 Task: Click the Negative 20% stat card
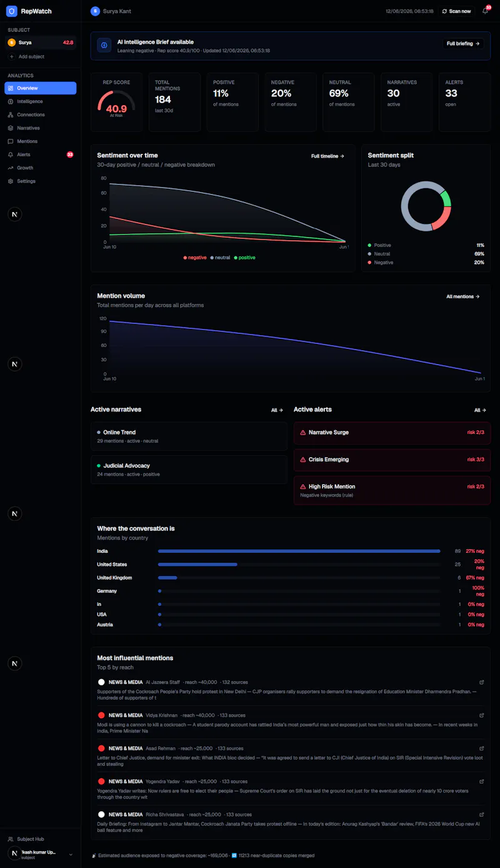291,102
